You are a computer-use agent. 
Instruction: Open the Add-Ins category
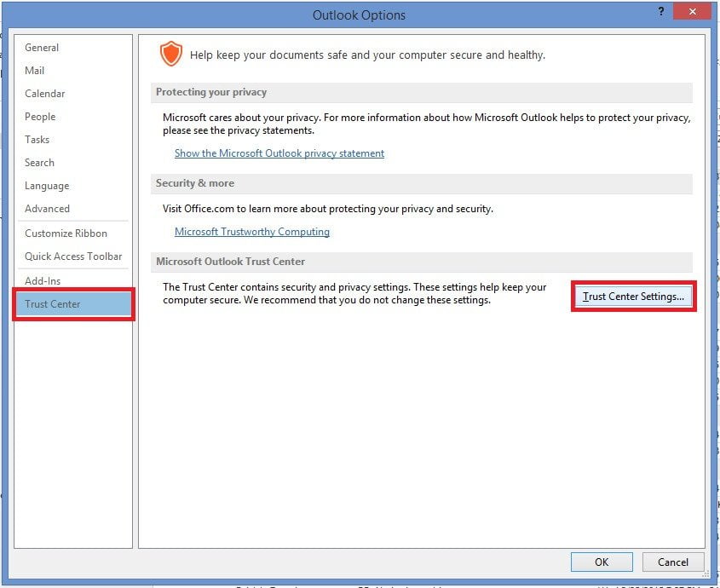(x=43, y=281)
